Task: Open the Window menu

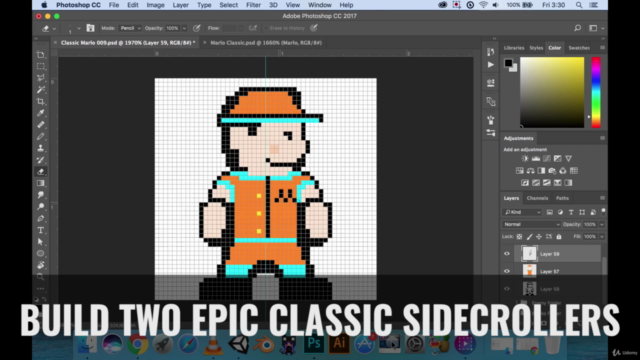Action: (x=319, y=5)
